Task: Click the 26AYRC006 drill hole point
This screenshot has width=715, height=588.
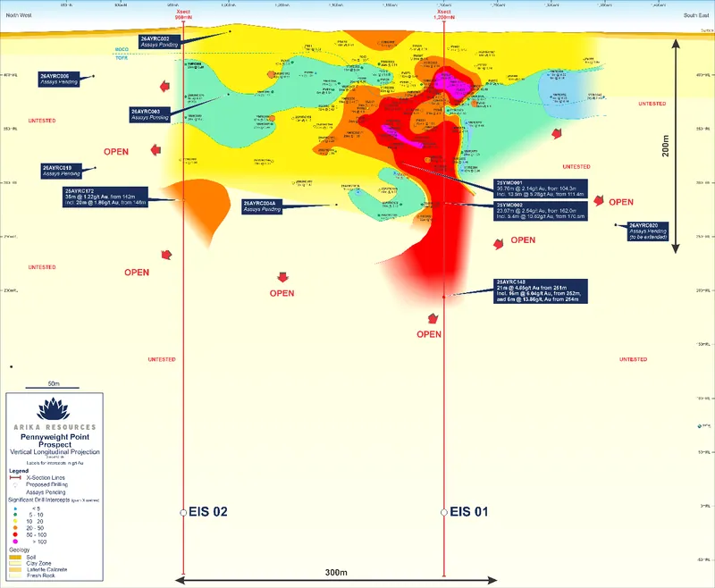Action: click(94, 76)
